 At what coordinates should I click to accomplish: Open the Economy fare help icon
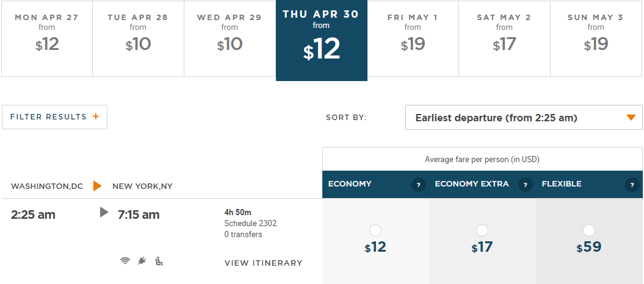point(418,185)
